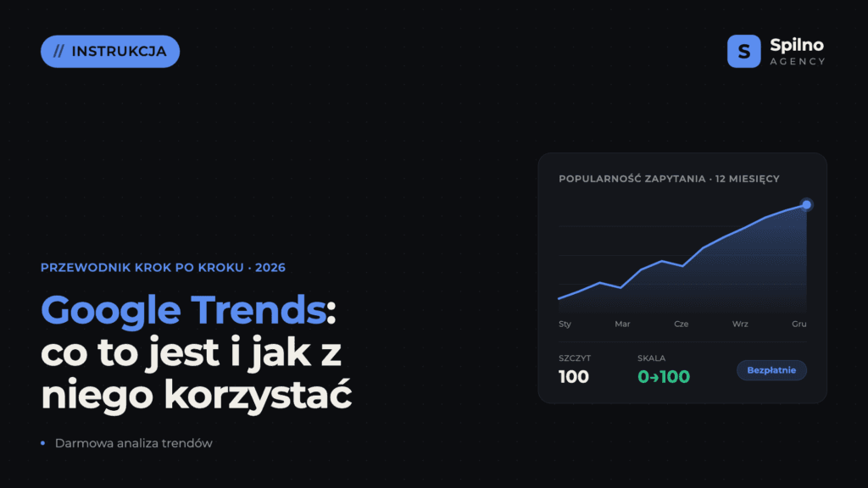Click the SKALA label
Viewport: 868px width, 488px height.
[651, 358]
